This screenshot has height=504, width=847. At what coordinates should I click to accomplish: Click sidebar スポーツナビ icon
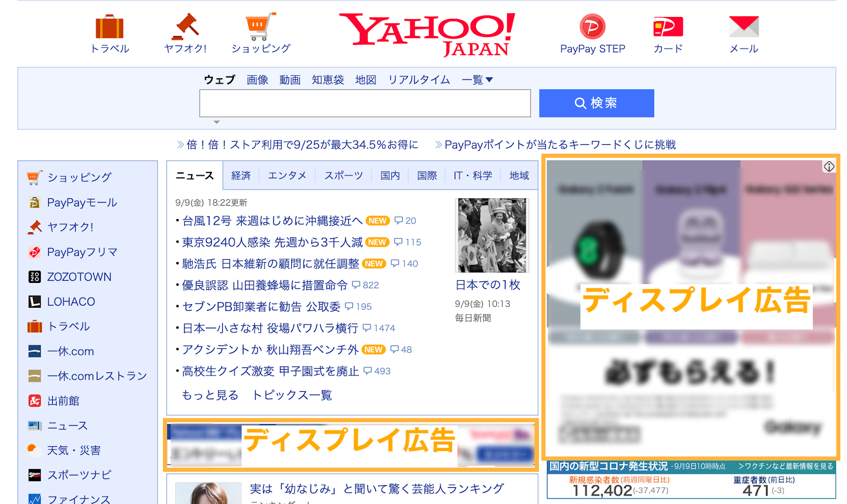[34, 475]
